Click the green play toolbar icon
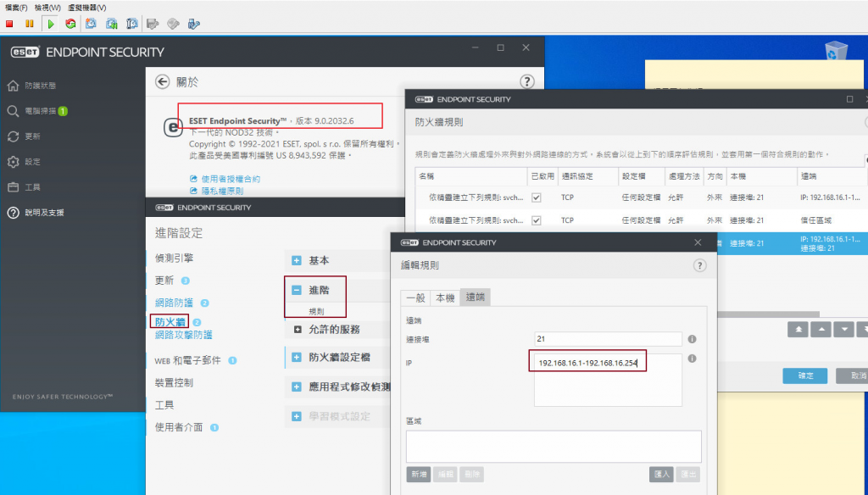This screenshot has height=495, width=868. coord(50,24)
